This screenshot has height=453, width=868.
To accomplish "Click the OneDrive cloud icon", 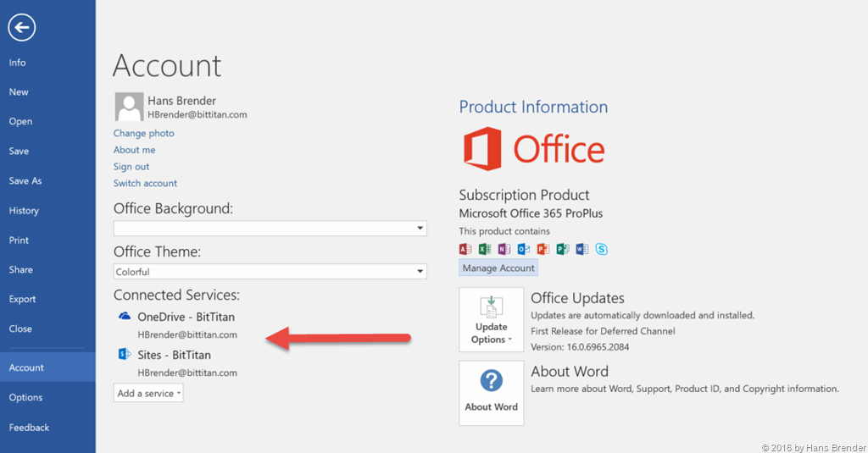I will pos(125,317).
